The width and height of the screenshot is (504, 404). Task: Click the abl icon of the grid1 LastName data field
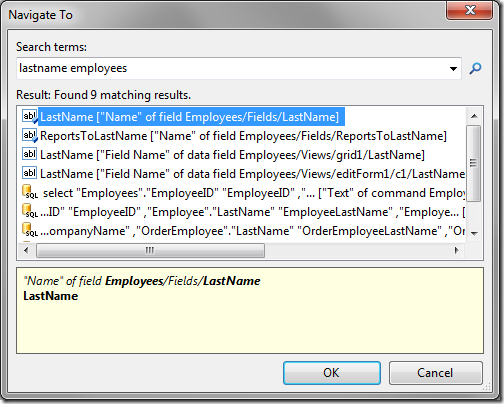pos(29,154)
